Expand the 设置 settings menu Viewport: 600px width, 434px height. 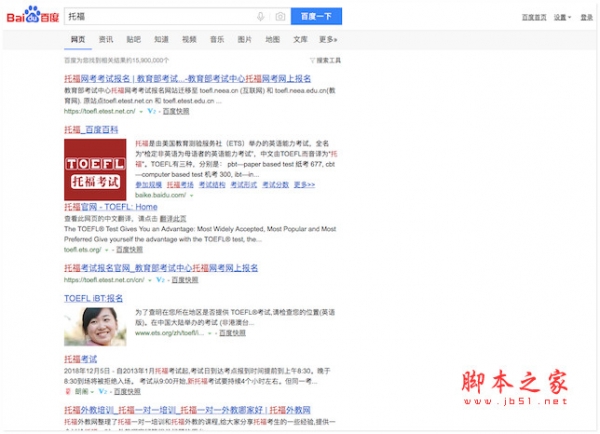[x=562, y=17]
